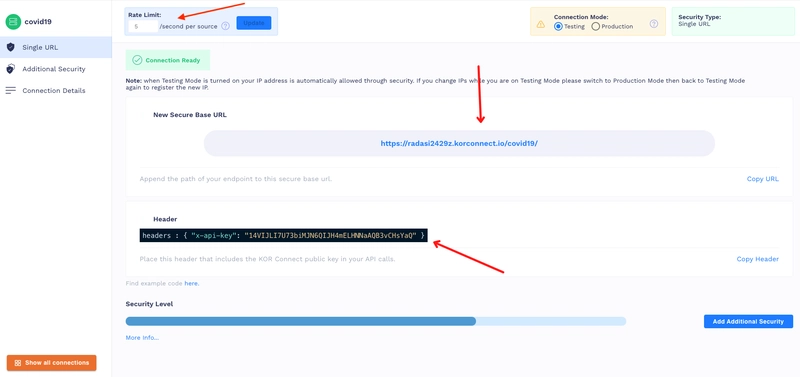Click the x-api-key header code block
This screenshot has width=800, height=377.
[284, 235]
